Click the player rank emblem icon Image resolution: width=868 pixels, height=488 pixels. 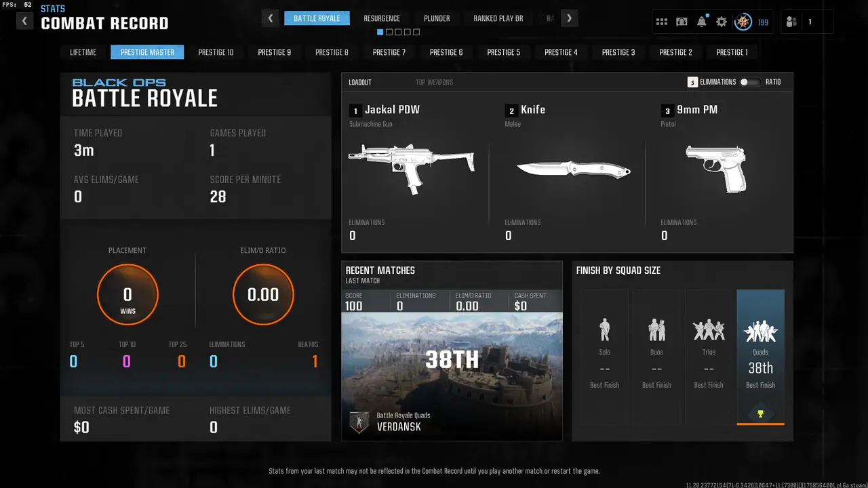tap(743, 22)
